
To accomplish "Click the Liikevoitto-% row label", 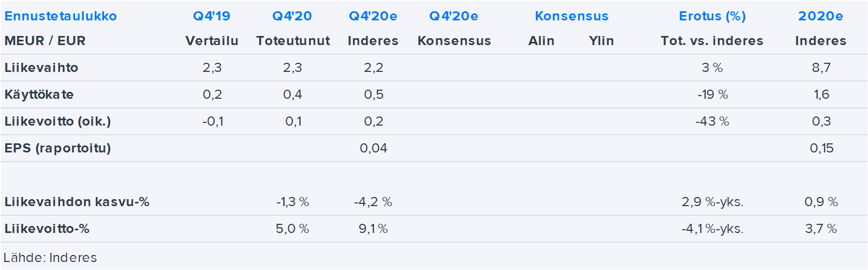I will [47, 229].
